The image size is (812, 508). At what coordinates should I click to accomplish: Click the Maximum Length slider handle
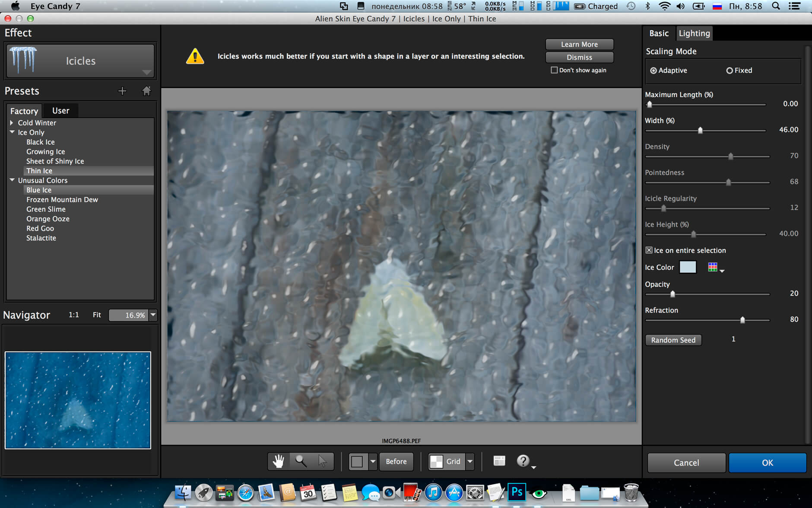point(649,104)
